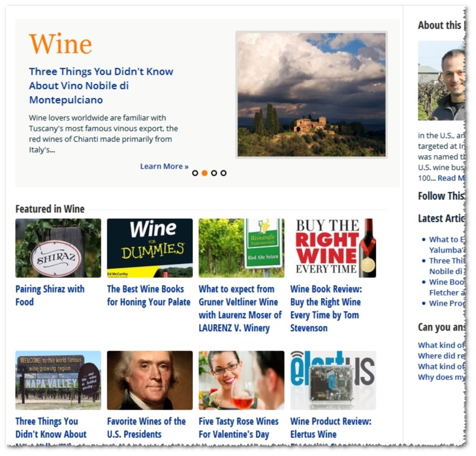Click the Weinstraße vineyard sign thumbnail
The image size is (476, 456).
coord(242,248)
